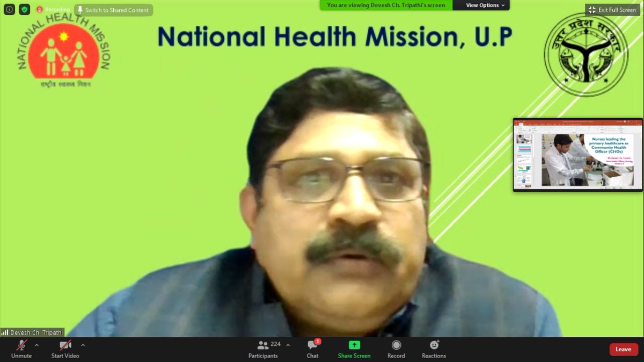Screen dimensions: 644x362
Task: Click the red Recording indicator
Action: [53, 10]
